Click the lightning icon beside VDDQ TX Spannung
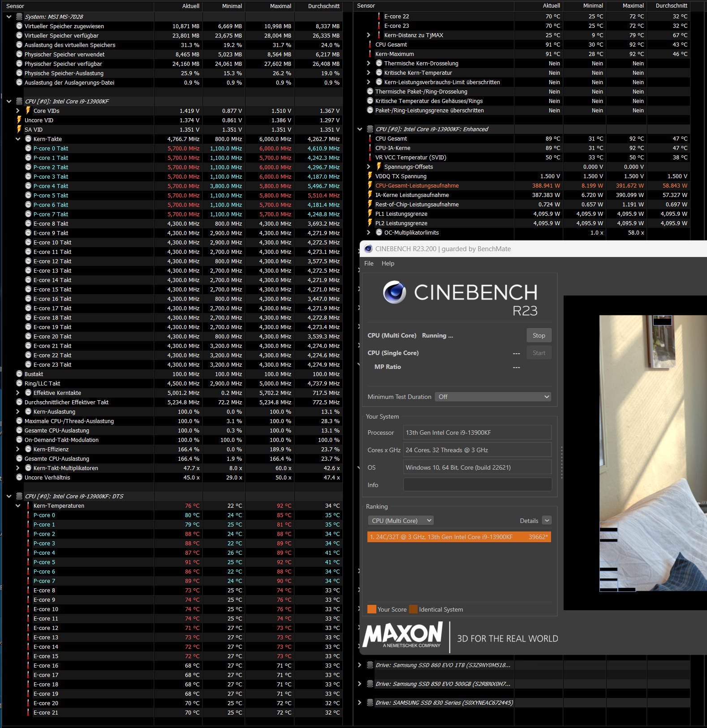This screenshot has width=707, height=728. coord(370,176)
